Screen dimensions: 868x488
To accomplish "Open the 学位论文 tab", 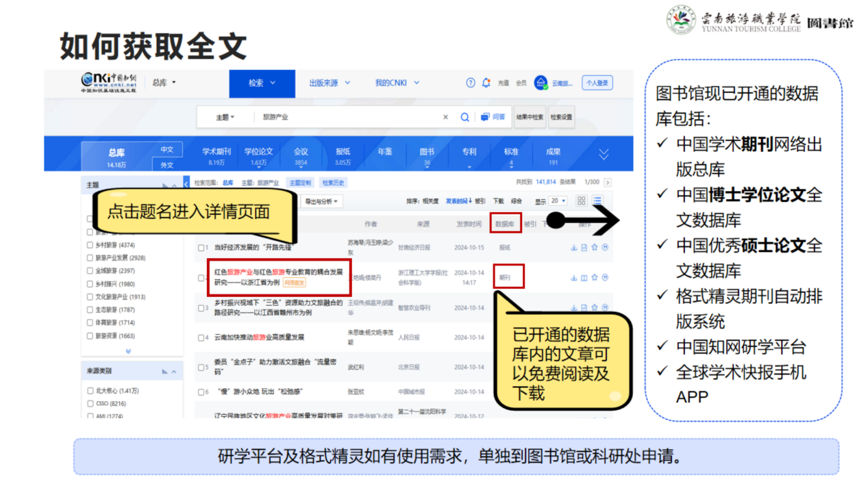I will tap(258, 156).
